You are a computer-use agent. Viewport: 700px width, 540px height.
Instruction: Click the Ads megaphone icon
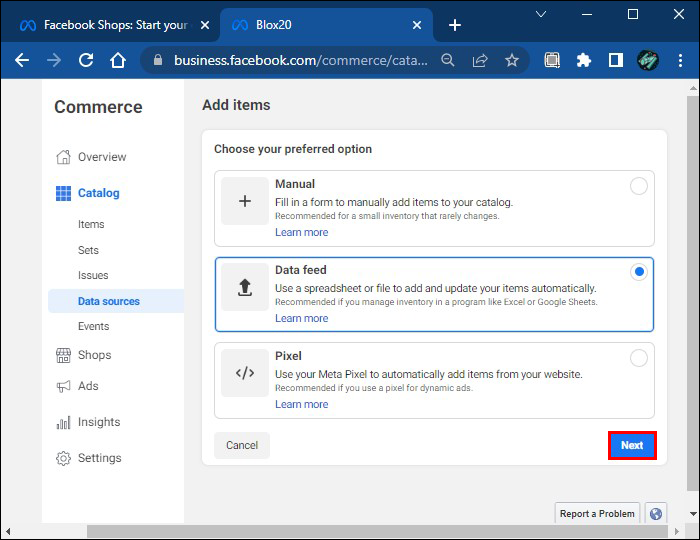(63, 386)
